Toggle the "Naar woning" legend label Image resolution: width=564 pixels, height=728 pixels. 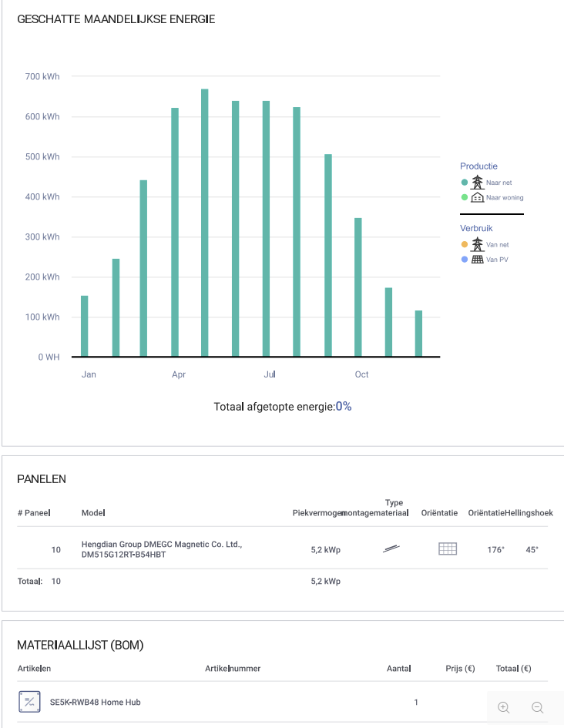pyautogui.click(x=505, y=198)
